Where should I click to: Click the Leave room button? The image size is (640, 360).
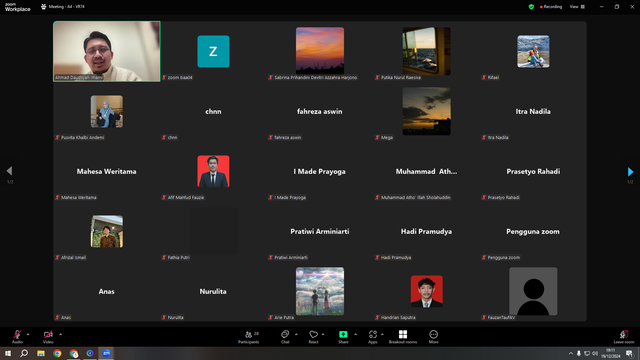624,337
